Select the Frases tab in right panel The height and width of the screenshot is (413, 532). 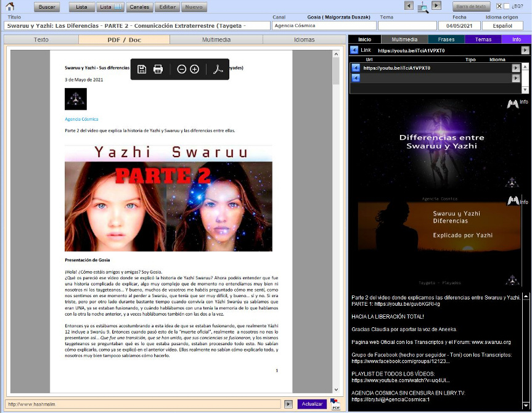(446, 39)
